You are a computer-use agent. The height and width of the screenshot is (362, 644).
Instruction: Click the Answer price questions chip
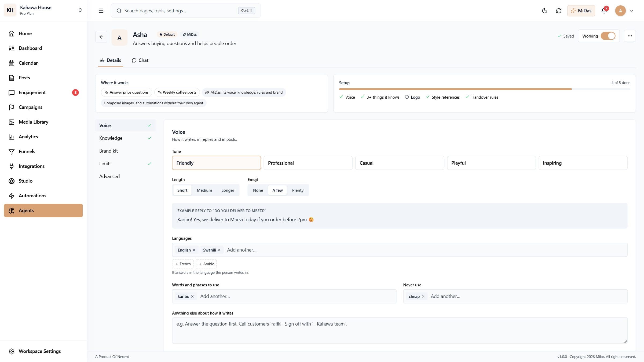(126, 92)
